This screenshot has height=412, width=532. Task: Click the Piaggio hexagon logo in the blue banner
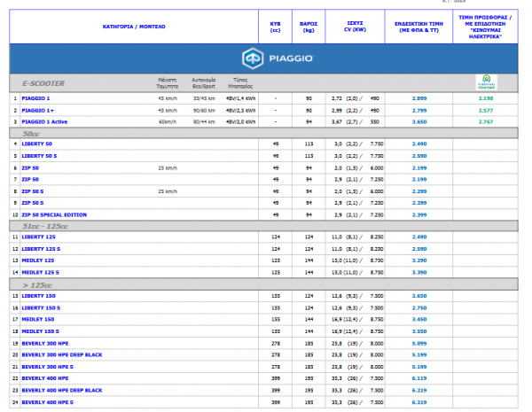click(253, 58)
